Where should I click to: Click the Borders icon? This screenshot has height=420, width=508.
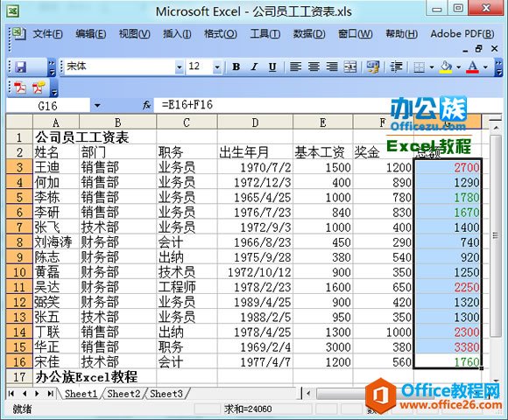(x=420, y=67)
